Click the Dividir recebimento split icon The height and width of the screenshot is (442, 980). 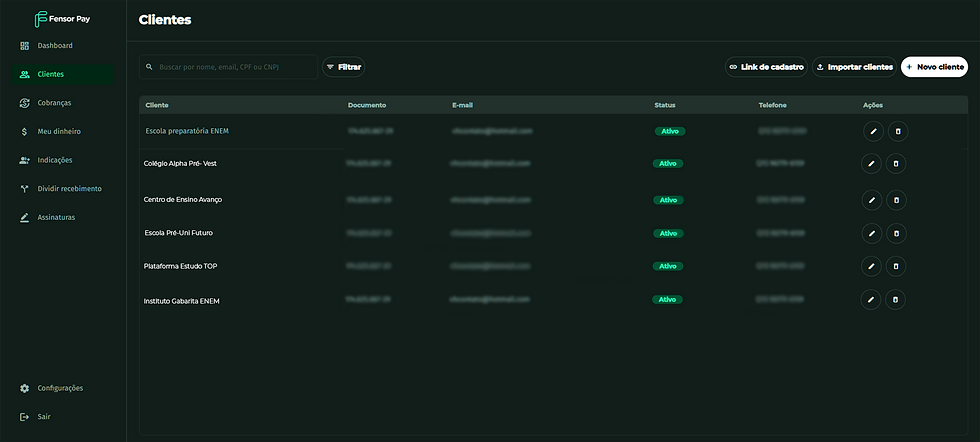click(x=24, y=189)
